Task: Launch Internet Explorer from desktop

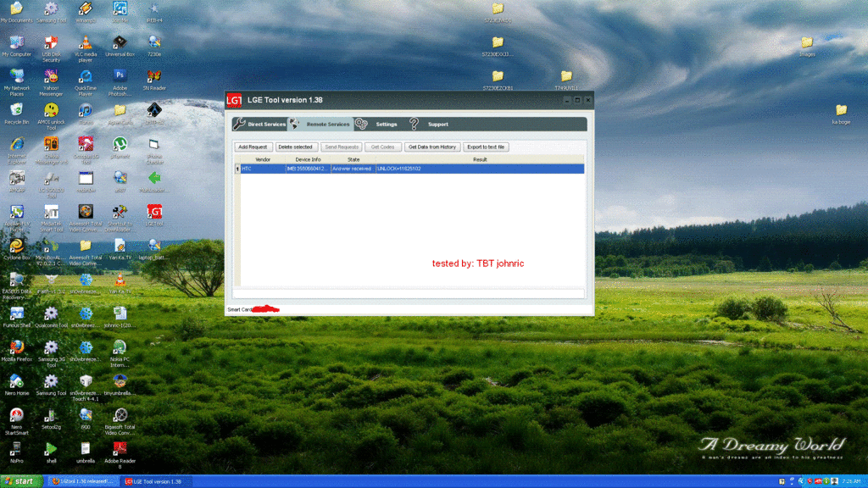Action: point(17,151)
